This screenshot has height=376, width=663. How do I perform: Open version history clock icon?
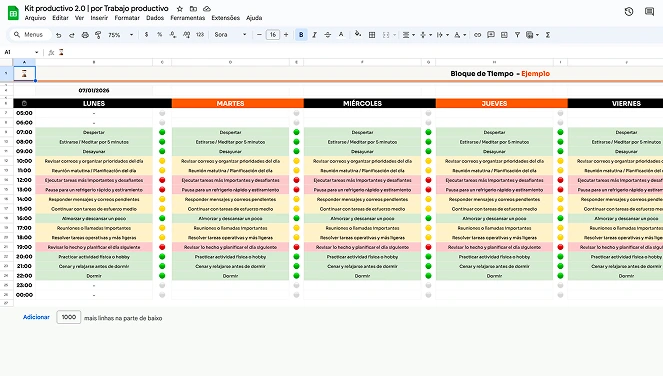click(x=629, y=11)
